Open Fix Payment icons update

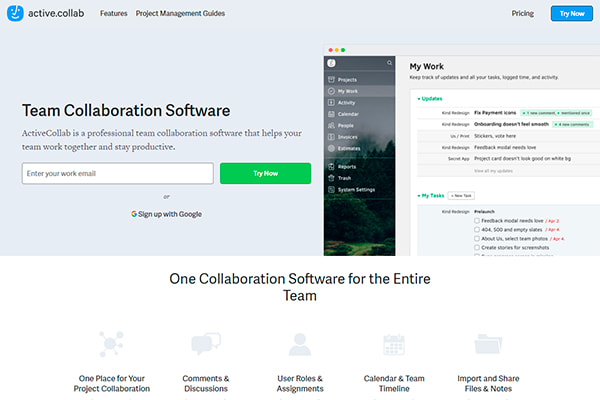click(x=495, y=113)
